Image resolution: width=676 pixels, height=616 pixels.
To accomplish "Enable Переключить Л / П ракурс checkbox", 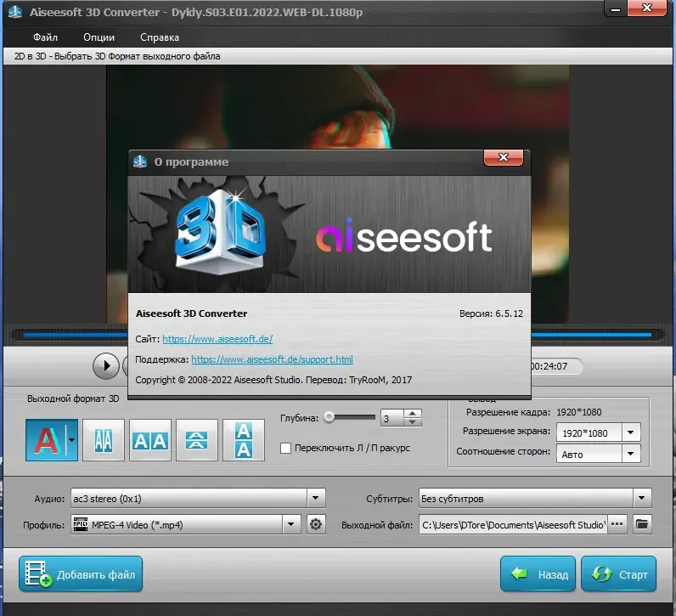I will pyautogui.click(x=285, y=449).
